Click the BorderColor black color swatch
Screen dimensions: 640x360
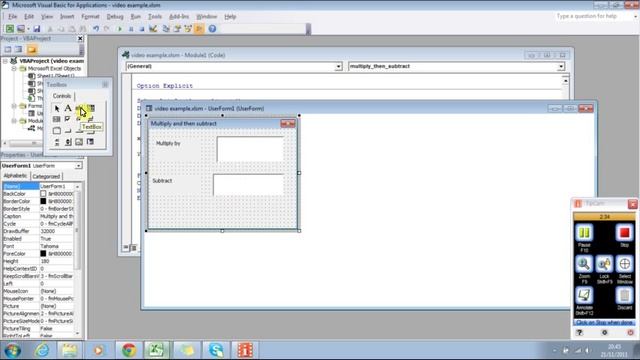pyautogui.click(x=43, y=201)
